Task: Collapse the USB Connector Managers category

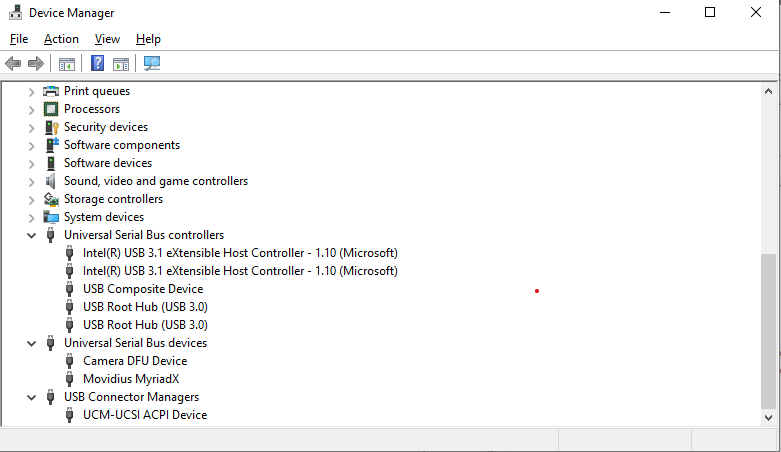Action: coord(32,397)
